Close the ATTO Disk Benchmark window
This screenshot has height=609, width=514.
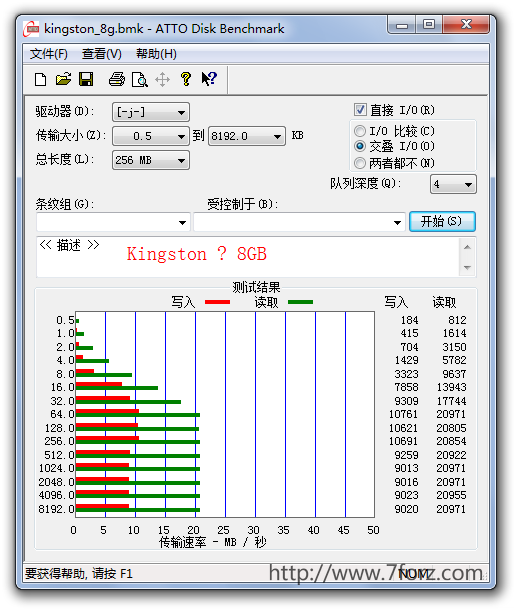coord(466,25)
